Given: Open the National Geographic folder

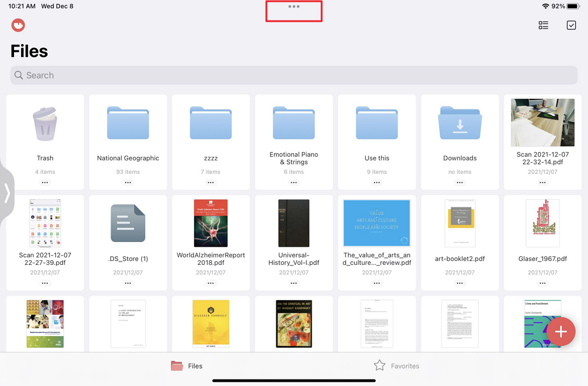Looking at the screenshot, I should (x=128, y=123).
